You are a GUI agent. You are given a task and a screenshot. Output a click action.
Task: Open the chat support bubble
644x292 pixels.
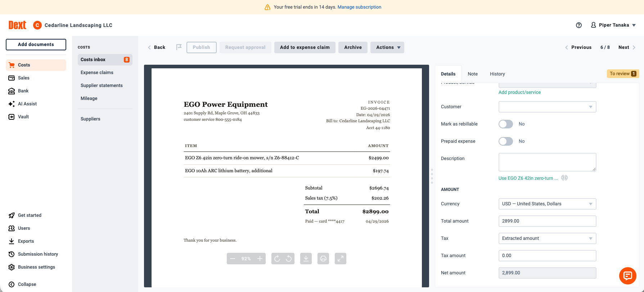pyautogui.click(x=628, y=276)
